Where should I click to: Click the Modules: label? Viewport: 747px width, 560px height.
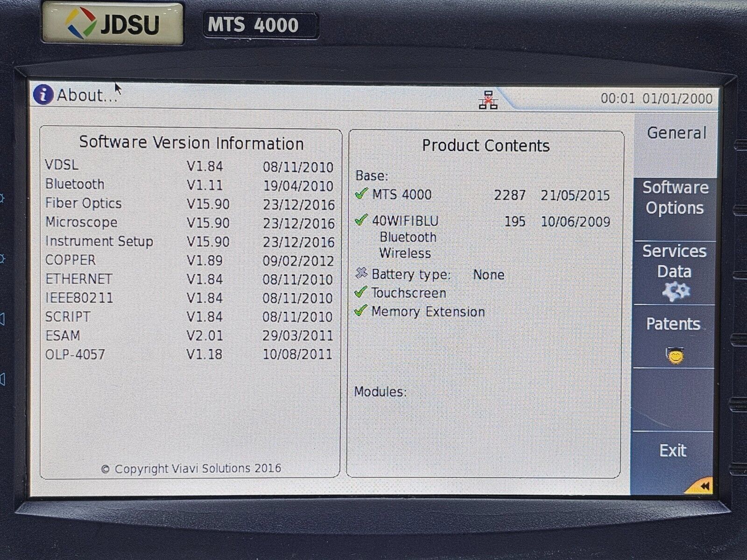380,392
